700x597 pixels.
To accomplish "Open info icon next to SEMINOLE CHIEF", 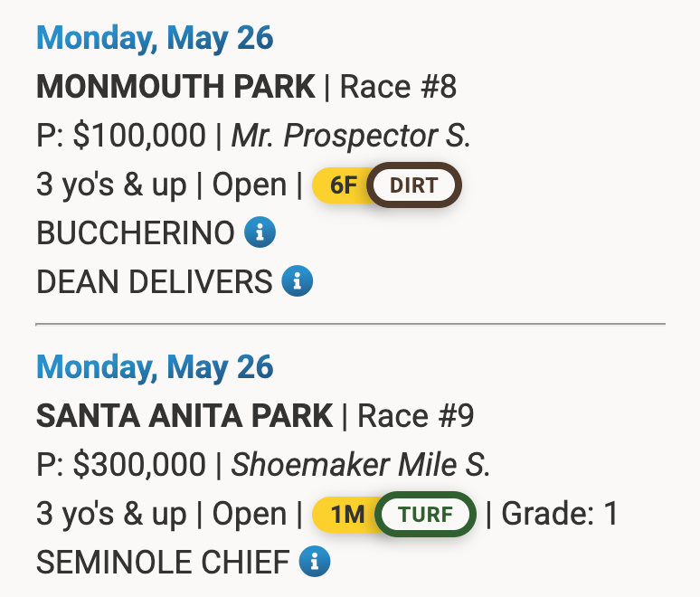I will [315, 562].
